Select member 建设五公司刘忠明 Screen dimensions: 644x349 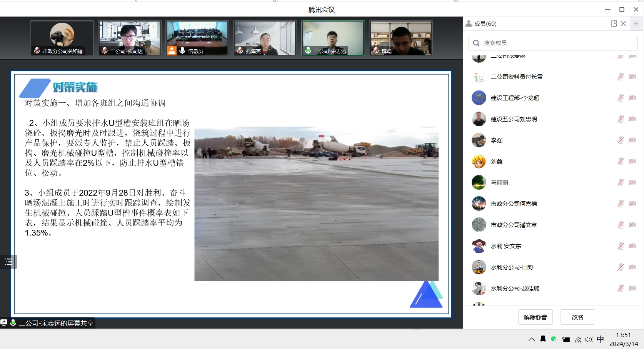point(553,119)
